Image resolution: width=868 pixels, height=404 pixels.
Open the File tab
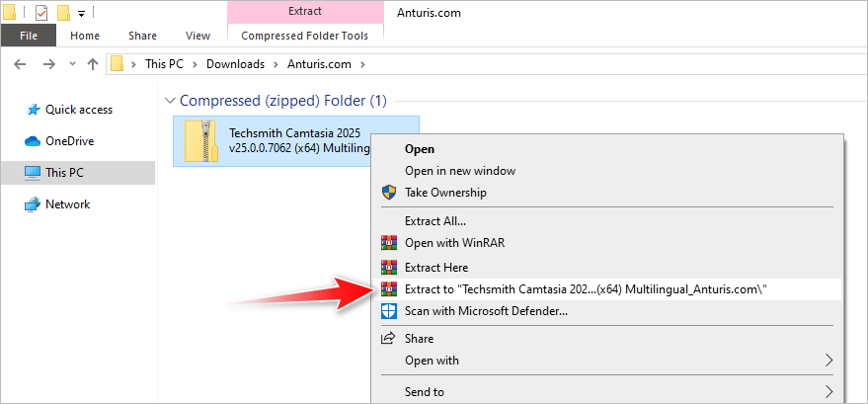coord(29,36)
